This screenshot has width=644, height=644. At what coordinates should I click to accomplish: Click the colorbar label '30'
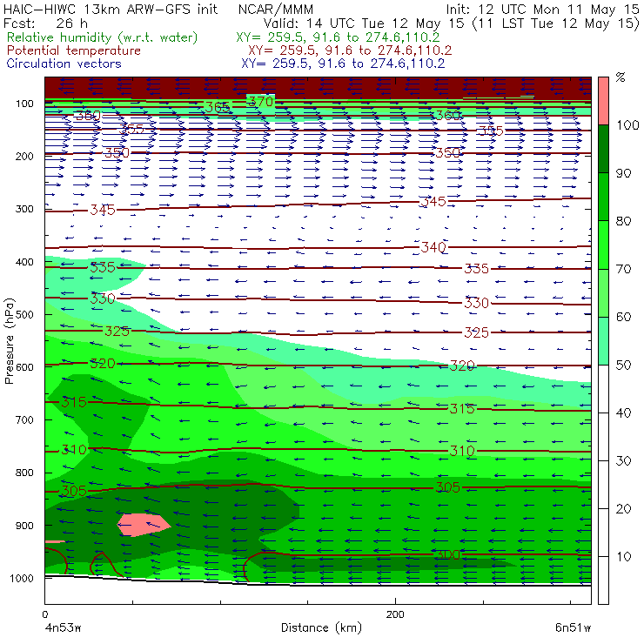tap(623, 461)
